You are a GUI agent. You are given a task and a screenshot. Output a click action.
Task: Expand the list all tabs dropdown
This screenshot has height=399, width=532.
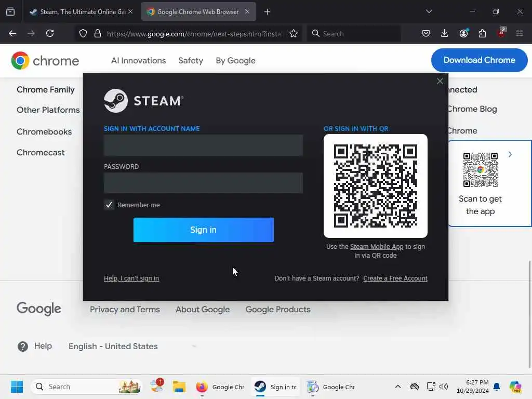[429, 11]
